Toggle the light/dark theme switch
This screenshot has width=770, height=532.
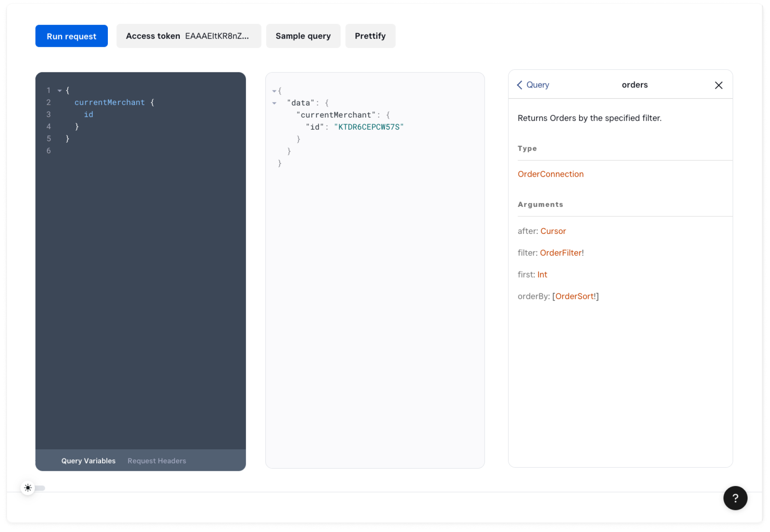point(33,488)
